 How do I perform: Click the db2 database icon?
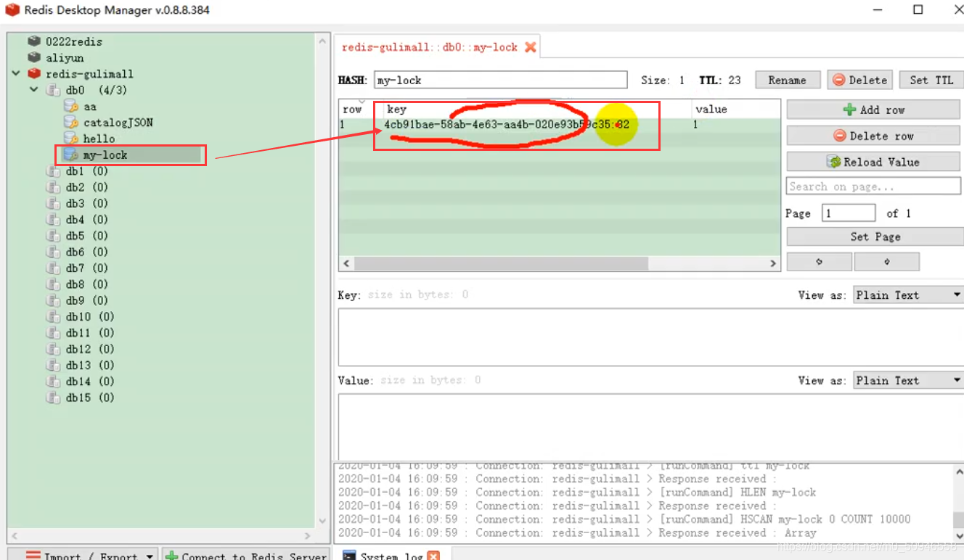(x=54, y=187)
